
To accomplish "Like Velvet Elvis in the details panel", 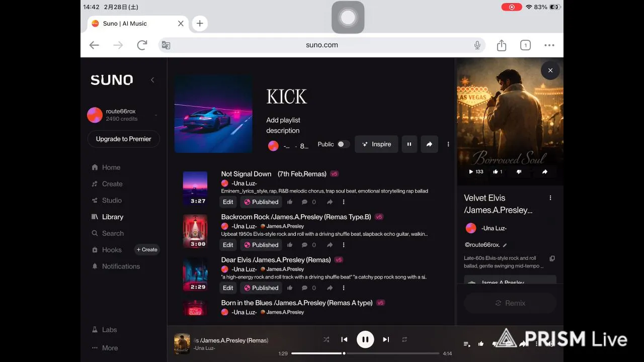I will point(497,171).
